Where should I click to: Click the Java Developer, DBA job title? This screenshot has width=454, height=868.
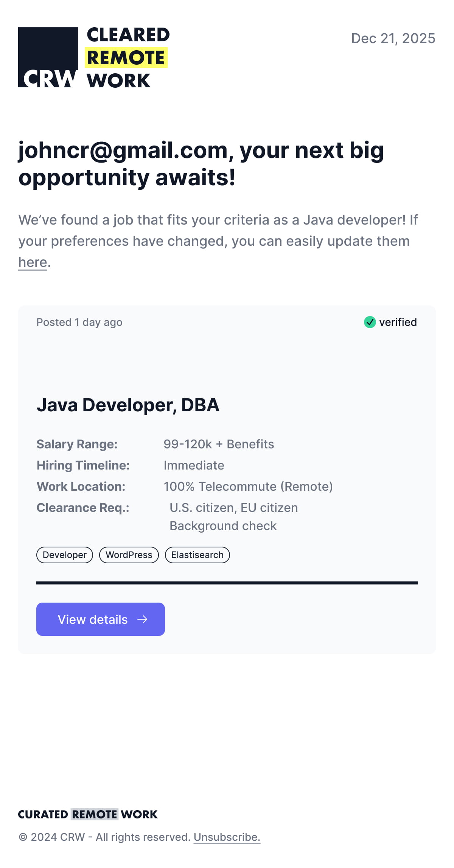[128, 405]
